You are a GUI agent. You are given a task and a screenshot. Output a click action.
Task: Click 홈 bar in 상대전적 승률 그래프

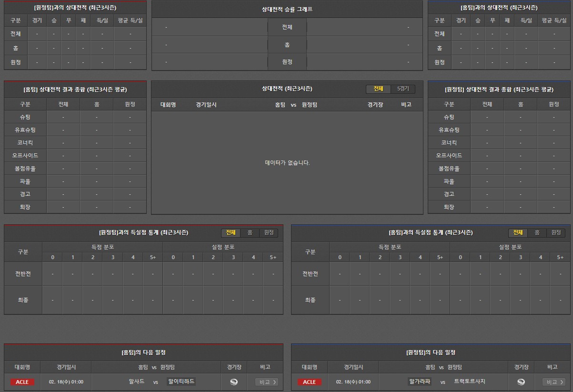287,45
